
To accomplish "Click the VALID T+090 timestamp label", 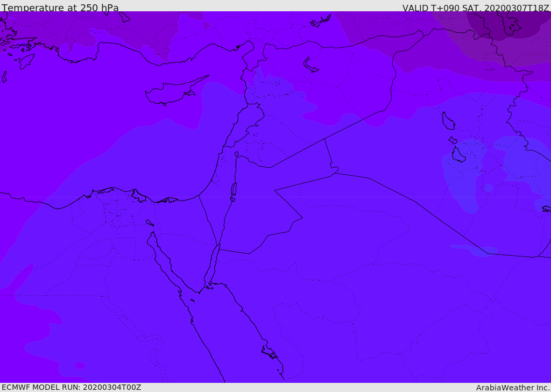I will point(476,8).
